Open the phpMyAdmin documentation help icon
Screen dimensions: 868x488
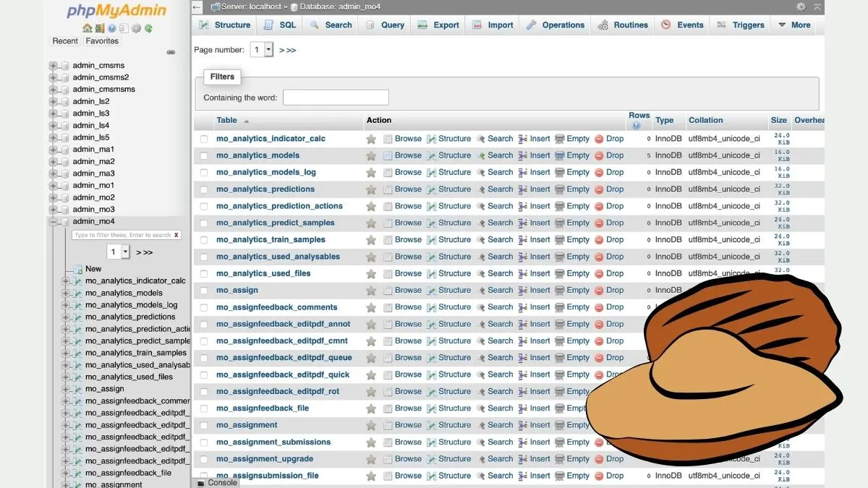click(x=112, y=28)
